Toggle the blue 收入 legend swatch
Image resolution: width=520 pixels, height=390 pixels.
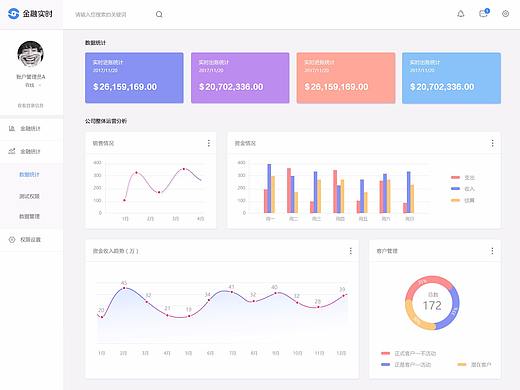click(455, 189)
